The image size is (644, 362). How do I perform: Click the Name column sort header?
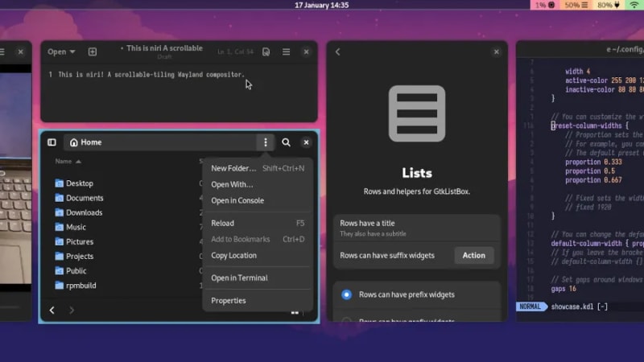pyautogui.click(x=63, y=162)
